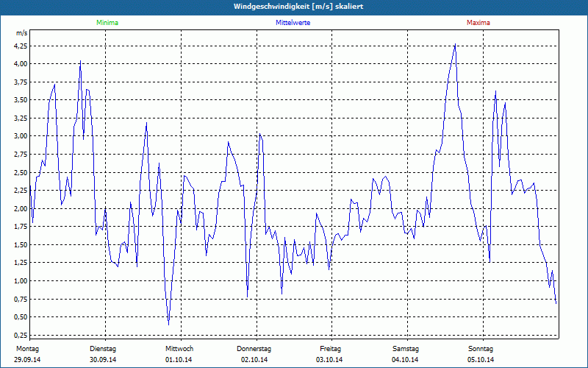Click the 3,00 y-axis value
This screenshot has height=368, width=588.
(x=21, y=136)
